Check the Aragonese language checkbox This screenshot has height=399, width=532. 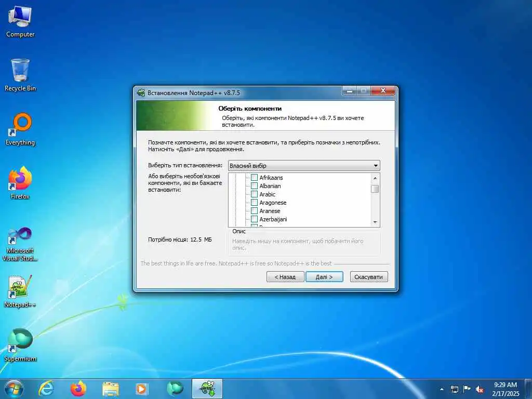[254, 203]
